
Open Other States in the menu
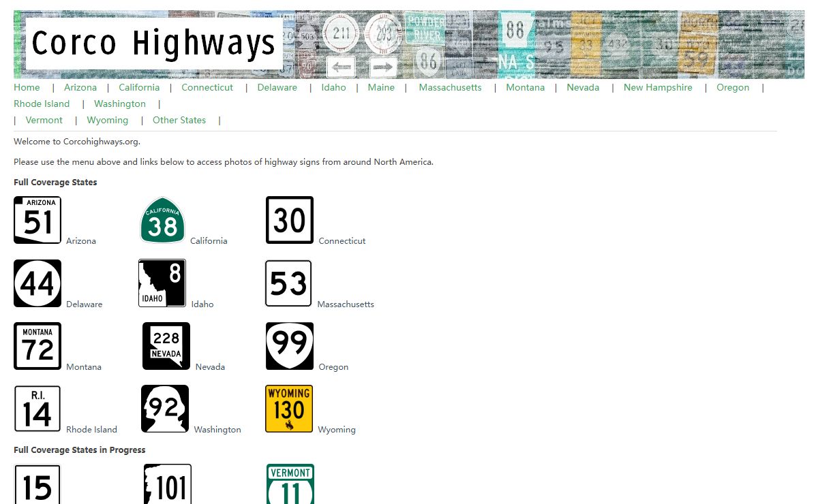(x=179, y=120)
